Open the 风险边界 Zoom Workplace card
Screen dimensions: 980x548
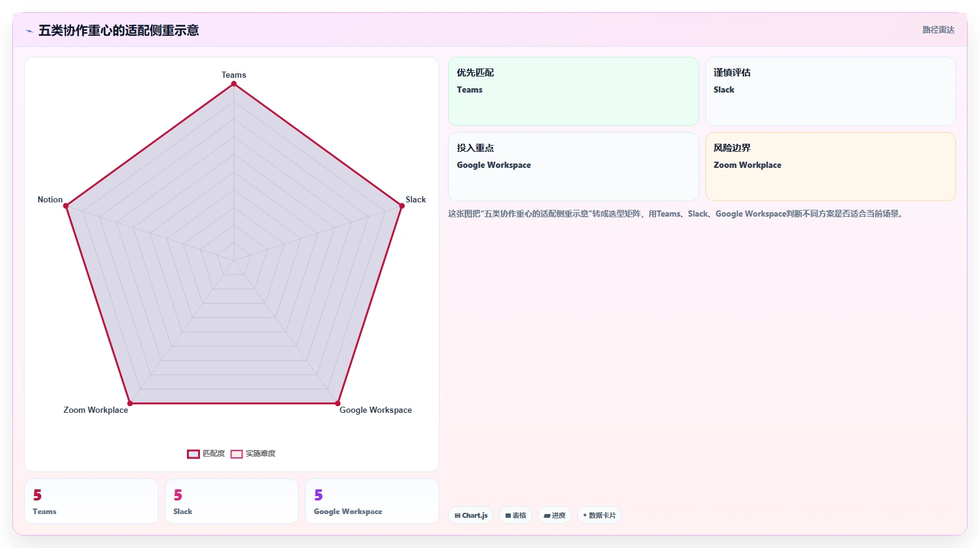831,167
